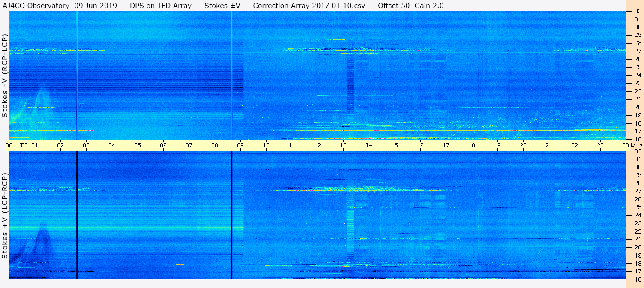Screen dimensions: 644x288
Task: Click the 16 MHz label of lower panel
Action: [637, 279]
